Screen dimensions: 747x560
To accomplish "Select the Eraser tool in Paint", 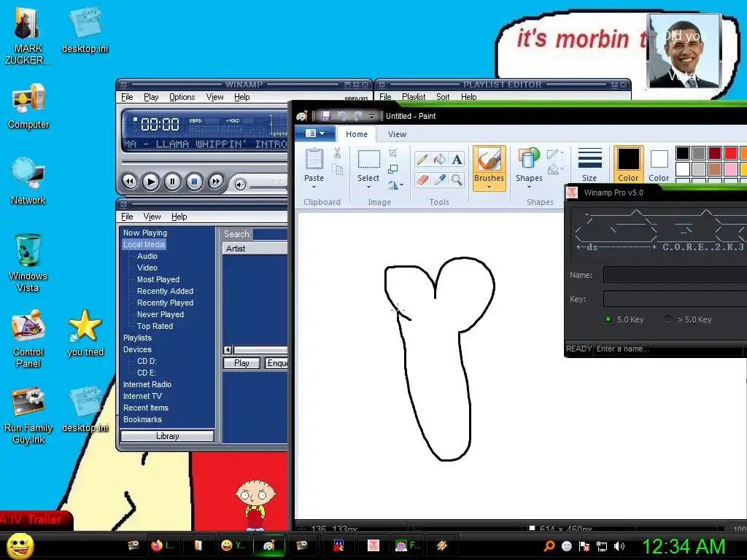I will (x=422, y=179).
